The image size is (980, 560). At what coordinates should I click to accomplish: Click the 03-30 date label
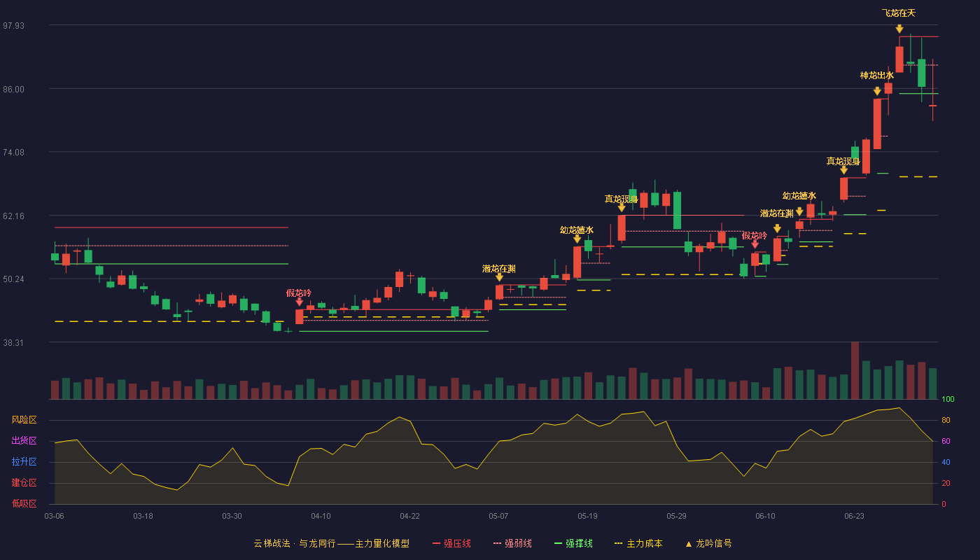pos(232,516)
